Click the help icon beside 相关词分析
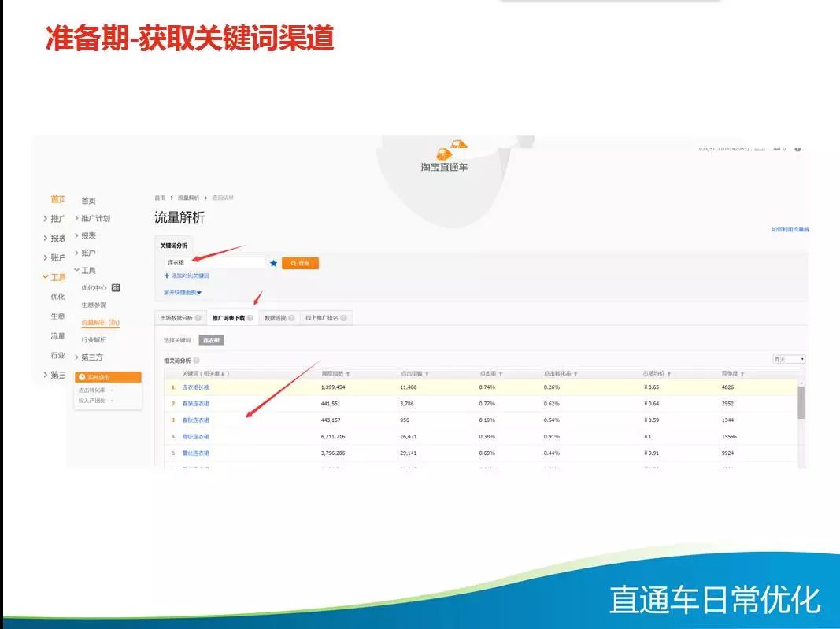 click(196, 361)
